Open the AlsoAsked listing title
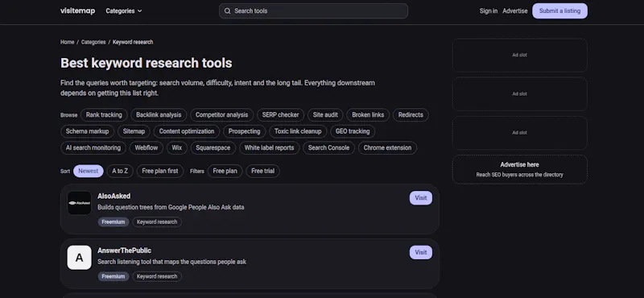 point(114,197)
